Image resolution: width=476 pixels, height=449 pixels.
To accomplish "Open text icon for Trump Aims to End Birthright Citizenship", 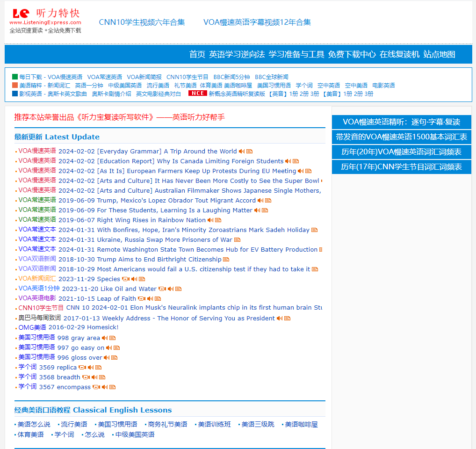I will tap(226, 260).
